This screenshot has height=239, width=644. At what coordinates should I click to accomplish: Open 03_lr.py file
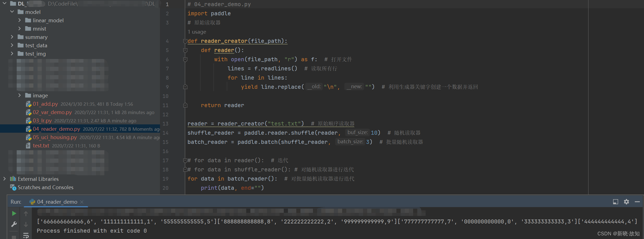(x=42, y=120)
